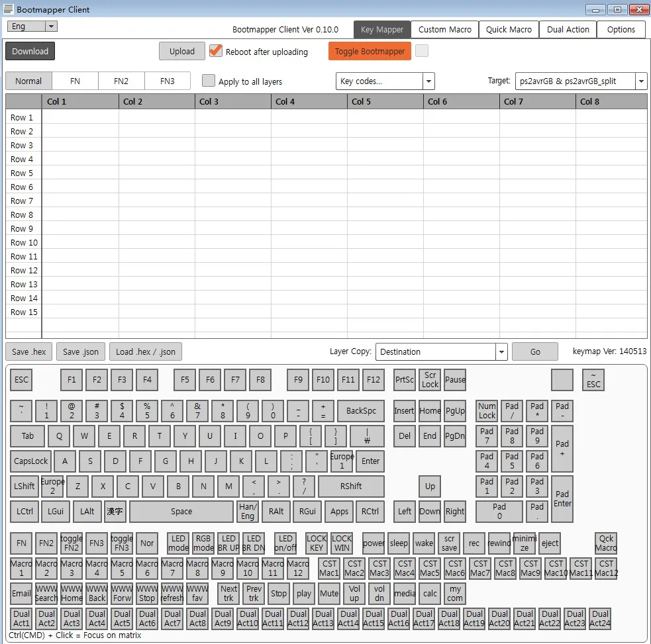Select the WWW Search key
The image size is (651, 644).
pyautogui.click(x=46, y=594)
